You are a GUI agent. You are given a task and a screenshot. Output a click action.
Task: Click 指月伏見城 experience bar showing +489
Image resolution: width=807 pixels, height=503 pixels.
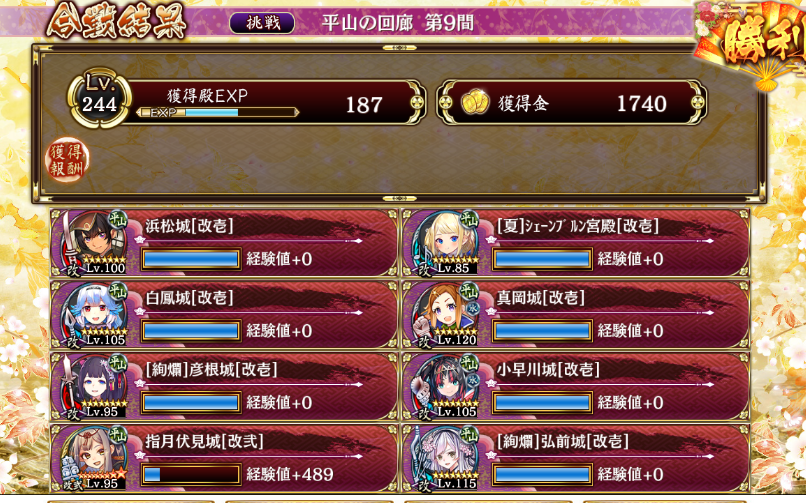click(x=191, y=474)
